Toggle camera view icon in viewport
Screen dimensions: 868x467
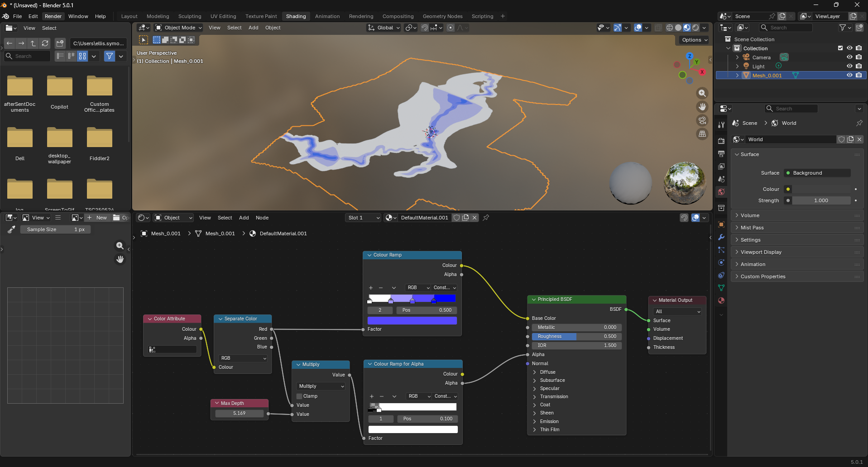click(x=702, y=120)
